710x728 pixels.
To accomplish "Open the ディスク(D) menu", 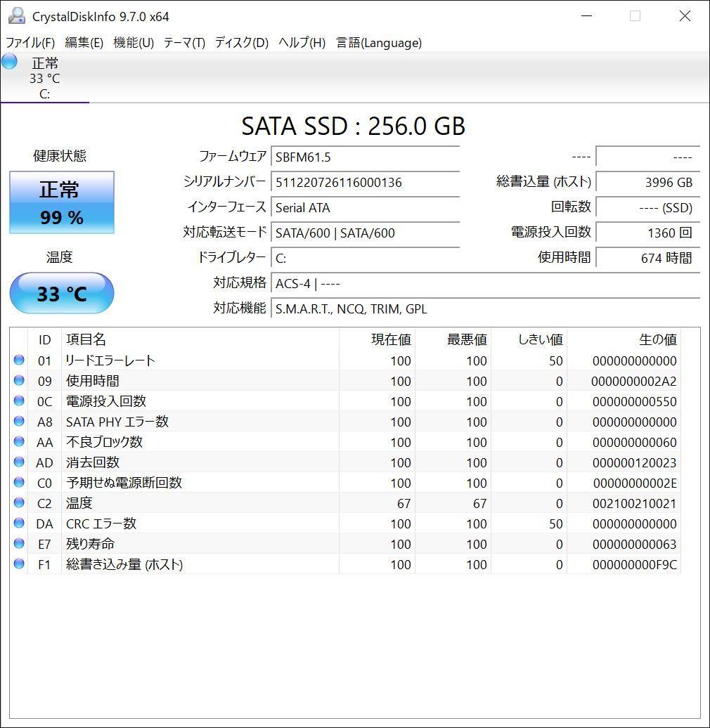I will coord(241,43).
